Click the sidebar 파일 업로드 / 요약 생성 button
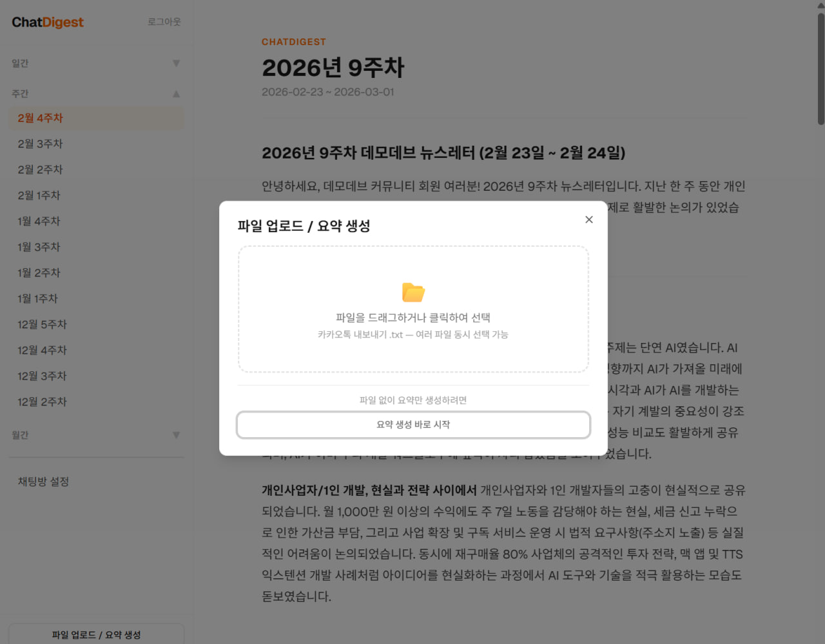825x644 pixels. [96, 634]
